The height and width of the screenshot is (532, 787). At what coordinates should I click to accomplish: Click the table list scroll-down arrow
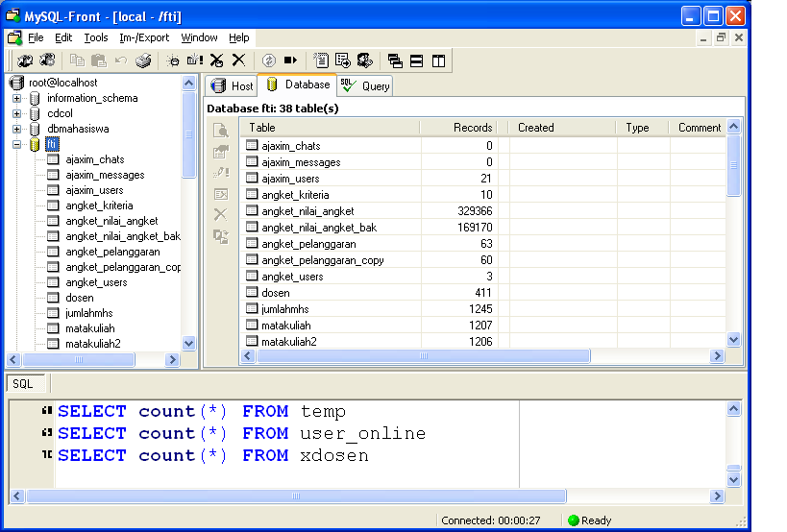point(733,339)
